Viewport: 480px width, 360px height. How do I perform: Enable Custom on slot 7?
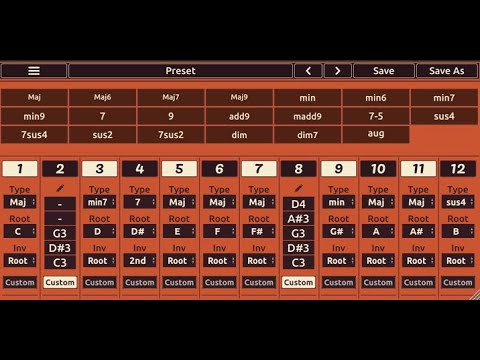(x=259, y=282)
